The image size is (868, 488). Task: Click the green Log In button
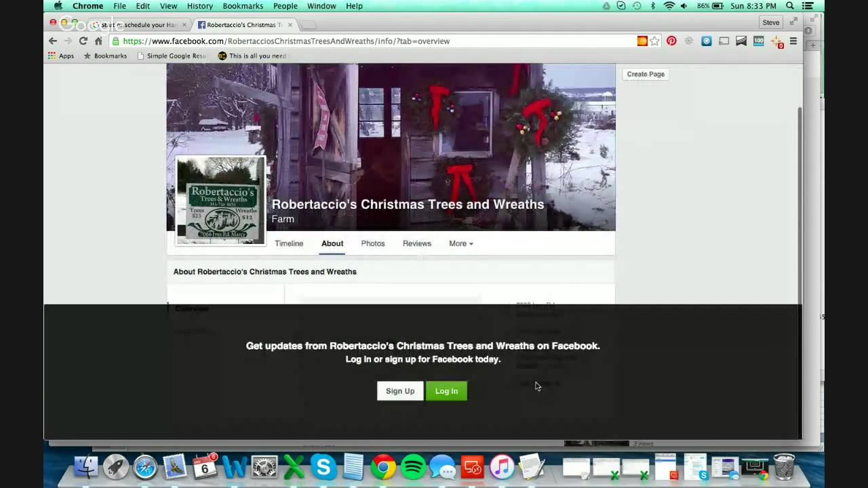point(446,391)
